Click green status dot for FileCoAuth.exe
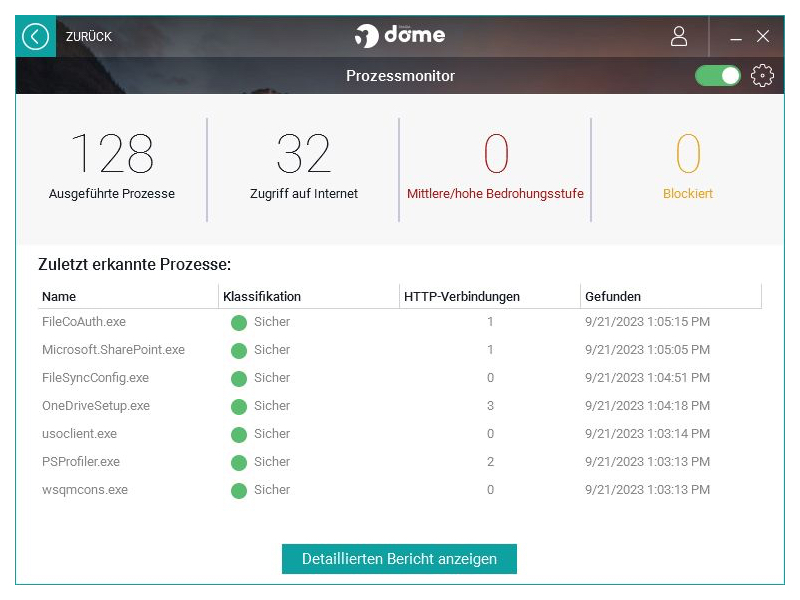The height and width of the screenshot is (600, 800). point(239,322)
